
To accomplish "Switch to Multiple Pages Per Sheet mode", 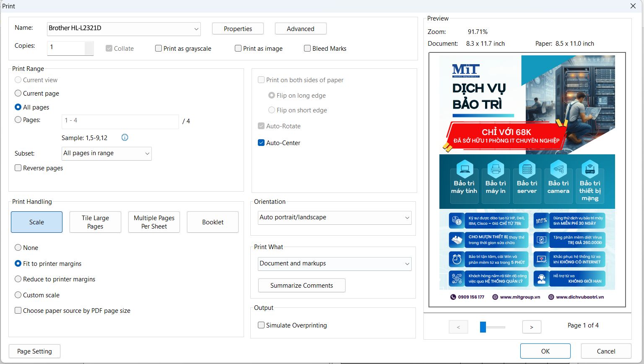I will coord(154,222).
